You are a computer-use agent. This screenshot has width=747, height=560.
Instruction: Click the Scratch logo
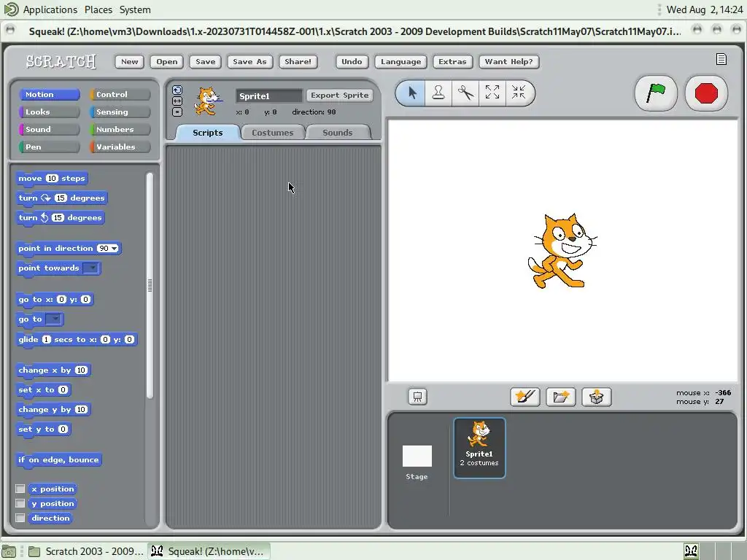[61, 61]
